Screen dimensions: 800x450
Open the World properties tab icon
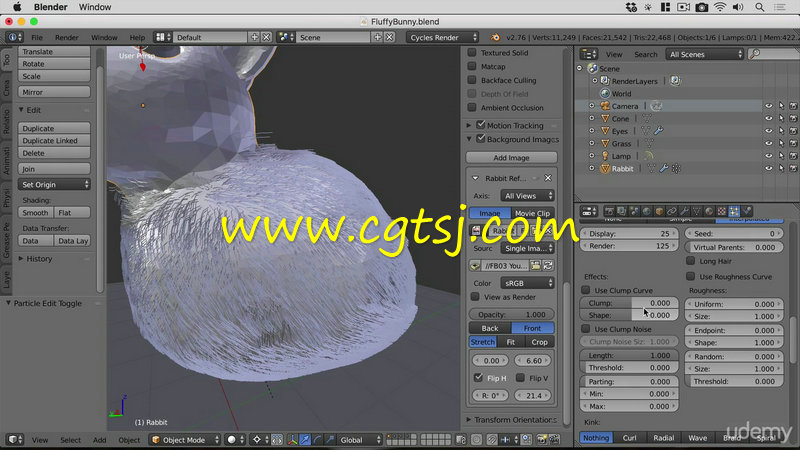click(x=646, y=211)
